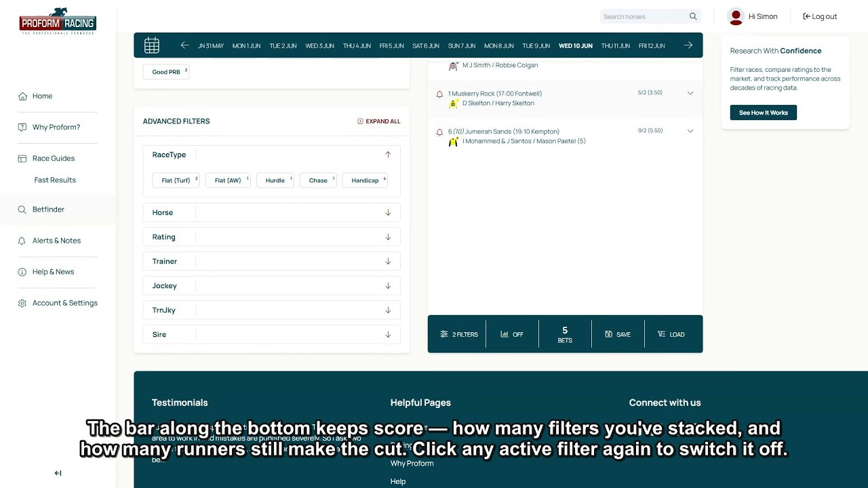Click the Home sidebar icon
This screenshot has height=488, width=868.
(x=22, y=96)
